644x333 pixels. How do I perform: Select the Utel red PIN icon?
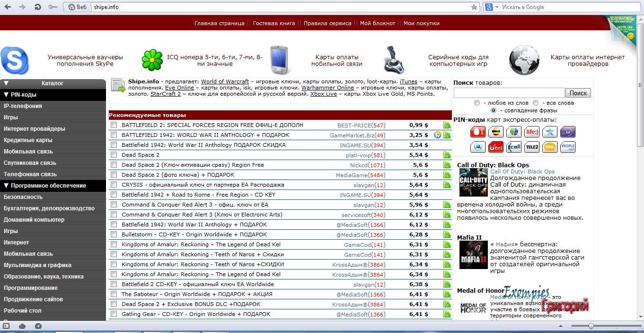pyautogui.click(x=496, y=147)
